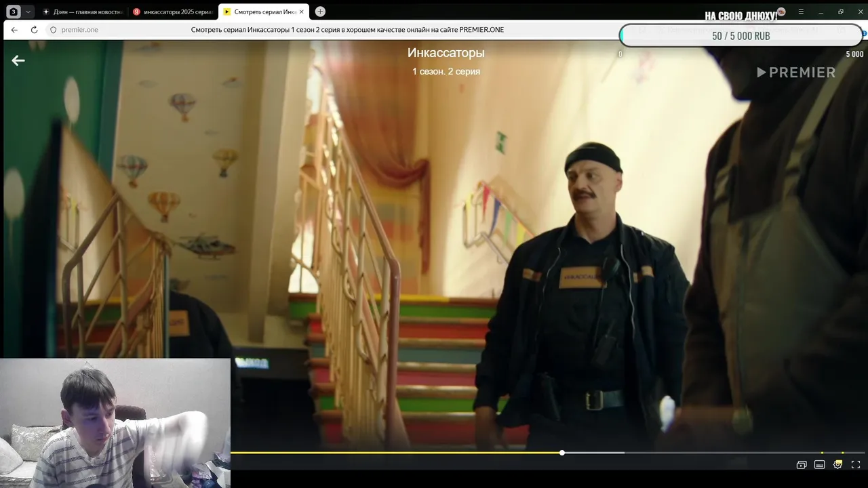Minimize the browser window
This screenshot has width=868, height=488.
pyautogui.click(x=821, y=12)
